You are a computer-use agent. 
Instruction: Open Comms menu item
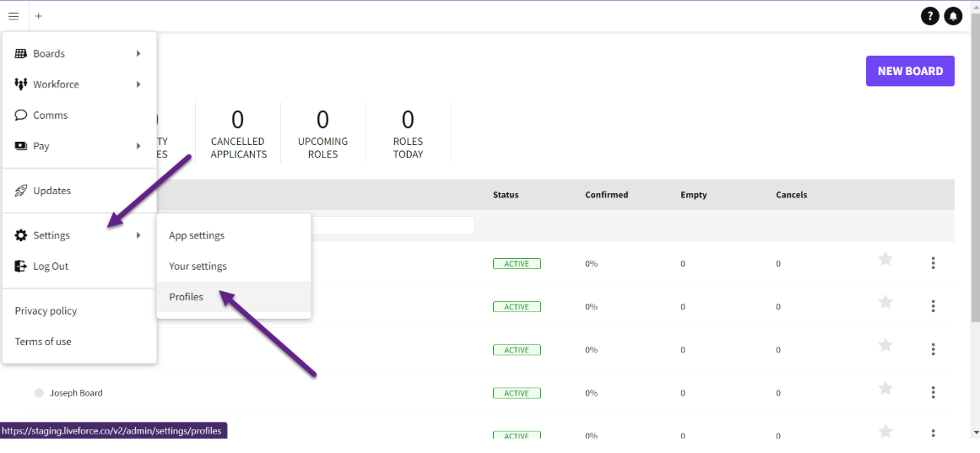79,115
